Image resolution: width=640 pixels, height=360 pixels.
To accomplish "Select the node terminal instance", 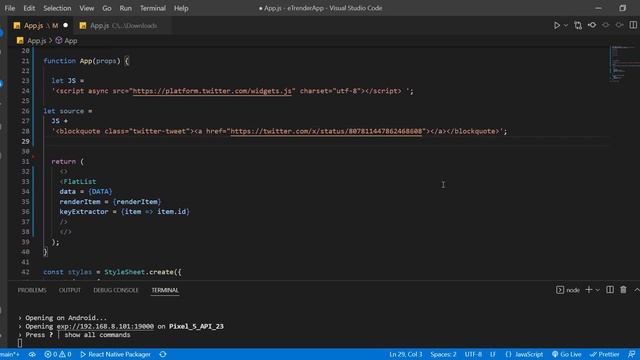I will click(568, 290).
